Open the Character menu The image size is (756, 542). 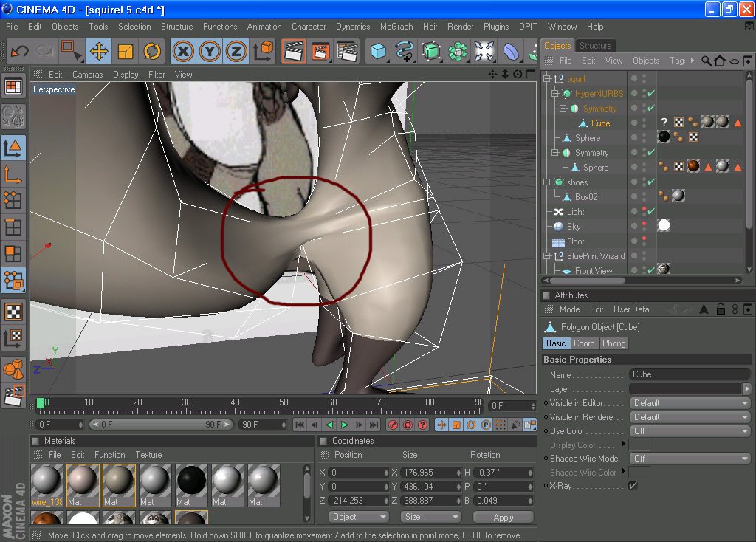pos(309,27)
